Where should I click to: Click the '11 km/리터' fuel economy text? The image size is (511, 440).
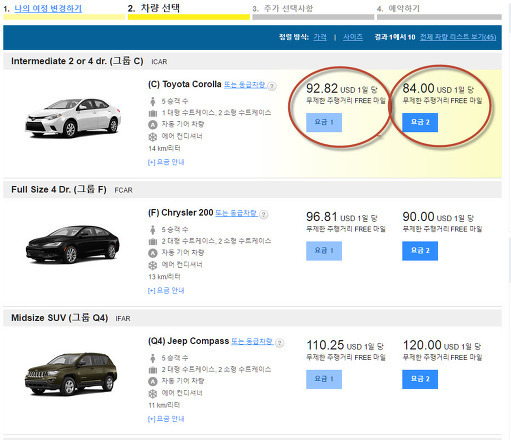coord(164,405)
